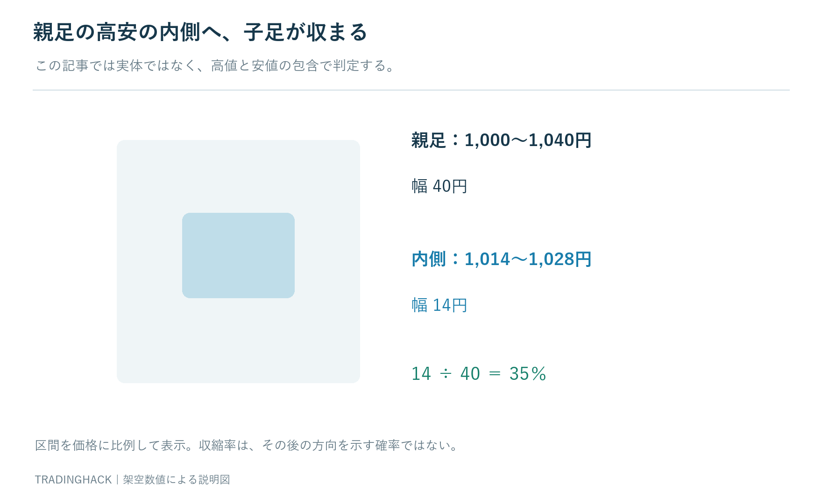Select the formula 14 ÷ 40 = 35%
Viewport: 822px width, 504px height.
pos(479,374)
